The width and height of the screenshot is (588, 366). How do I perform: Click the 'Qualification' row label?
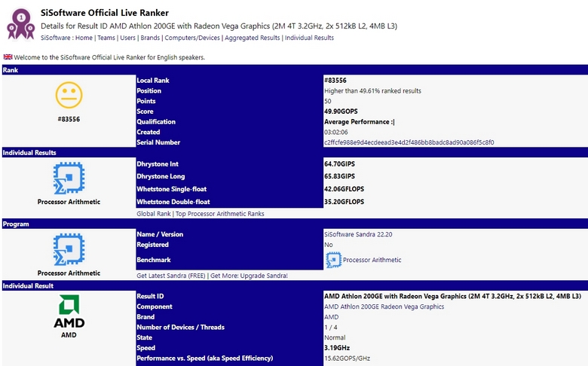click(156, 122)
